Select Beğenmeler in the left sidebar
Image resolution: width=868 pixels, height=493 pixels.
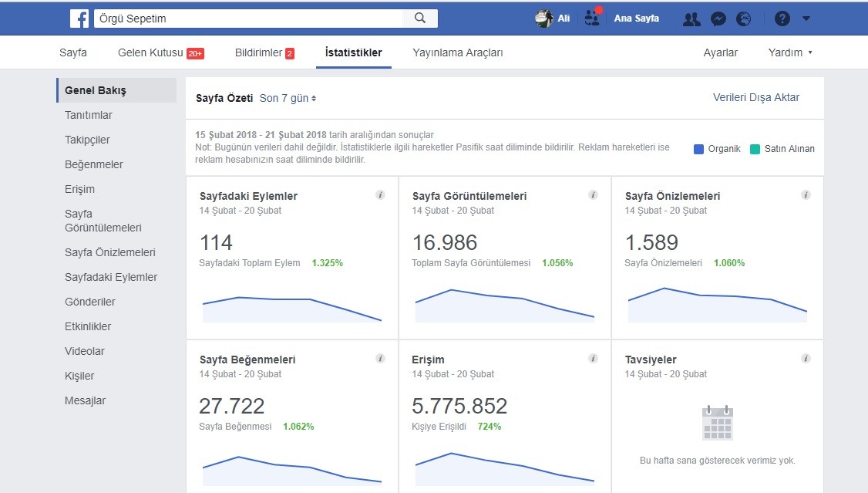click(93, 164)
